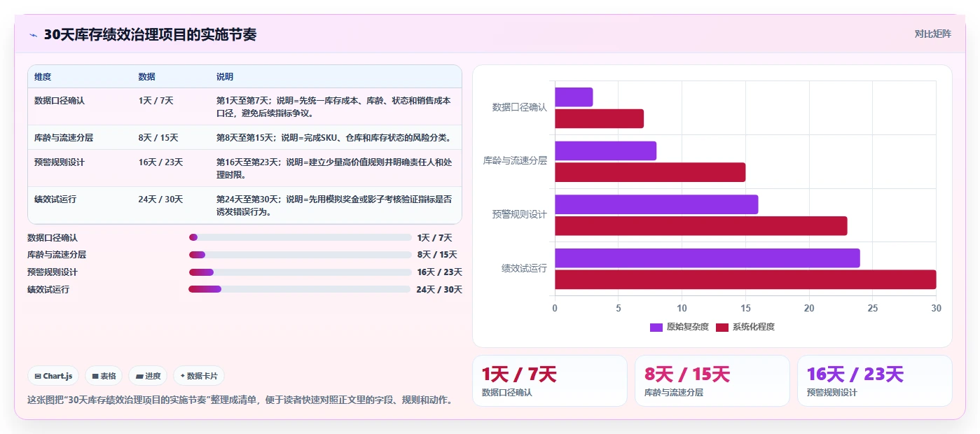Select the Chart.js chip
Viewport: 980px width, 434px height.
pyautogui.click(x=54, y=376)
